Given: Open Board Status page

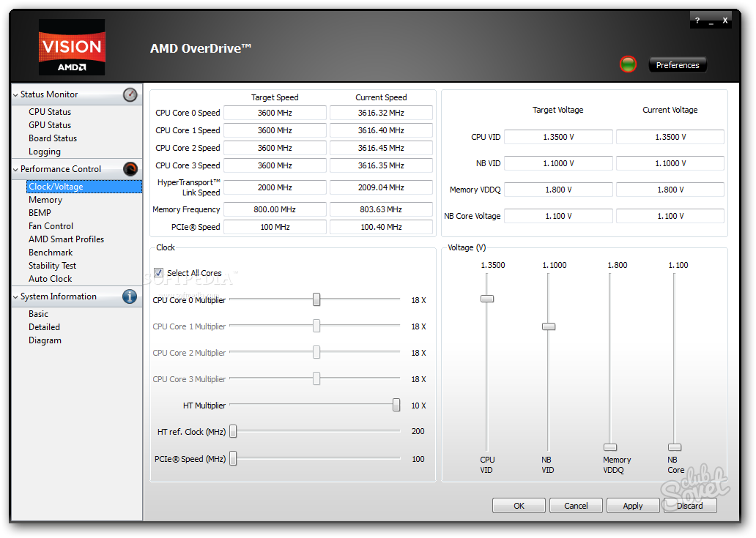Looking at the screenshot, I should [x=53, y=138].
